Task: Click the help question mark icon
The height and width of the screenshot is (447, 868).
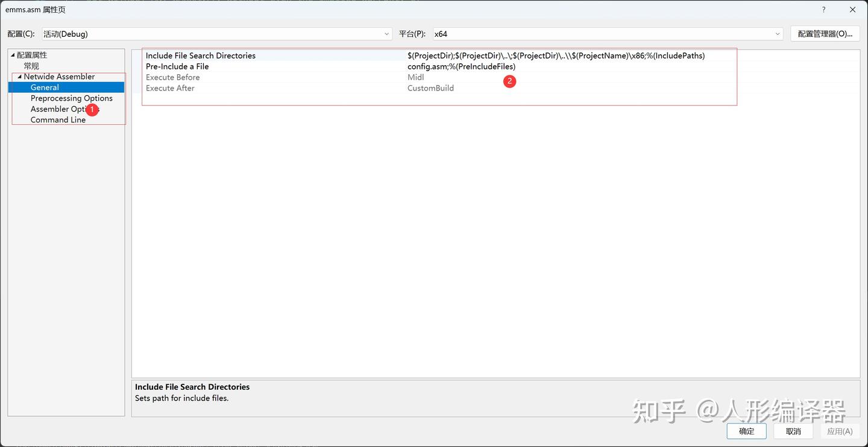Action: pos(823,10)
